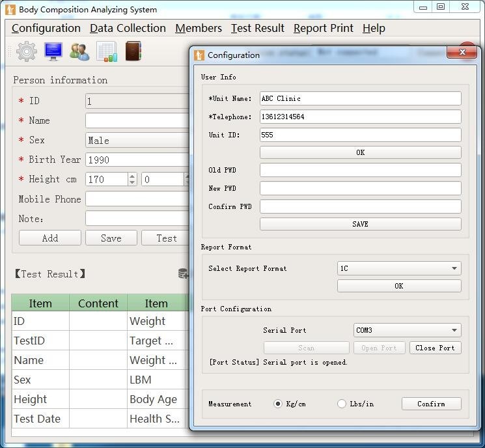Open the test result chart icon

coord(106,51)
